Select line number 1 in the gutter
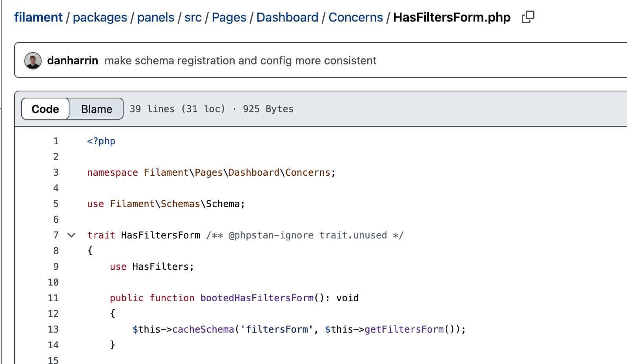 coord(56,141)
